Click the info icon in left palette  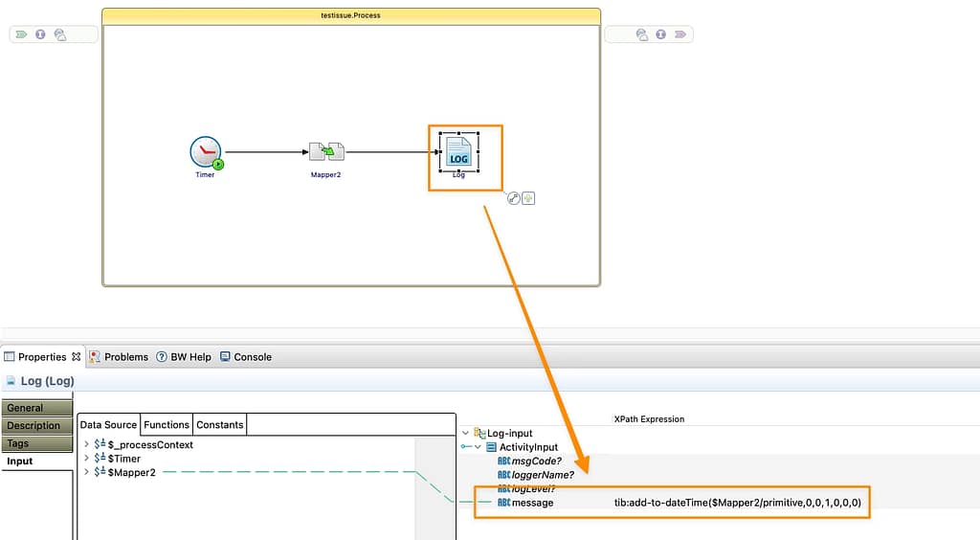tap(40, 34)
